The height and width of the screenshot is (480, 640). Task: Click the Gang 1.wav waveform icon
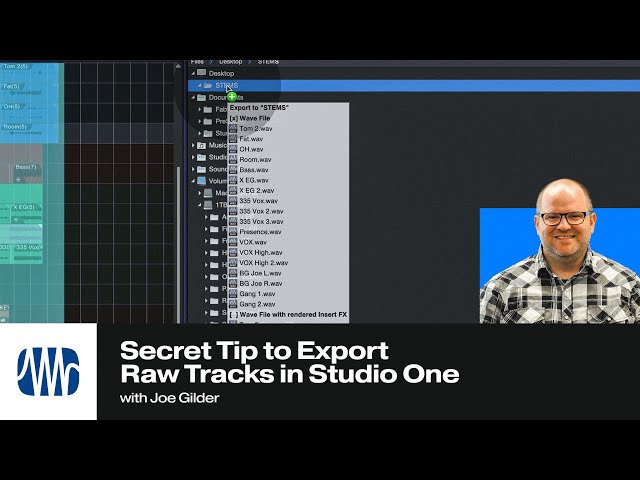click(x=233, y=294)
